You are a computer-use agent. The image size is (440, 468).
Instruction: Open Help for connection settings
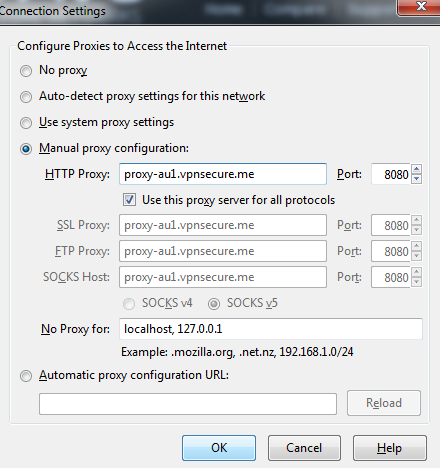(390, 448)
